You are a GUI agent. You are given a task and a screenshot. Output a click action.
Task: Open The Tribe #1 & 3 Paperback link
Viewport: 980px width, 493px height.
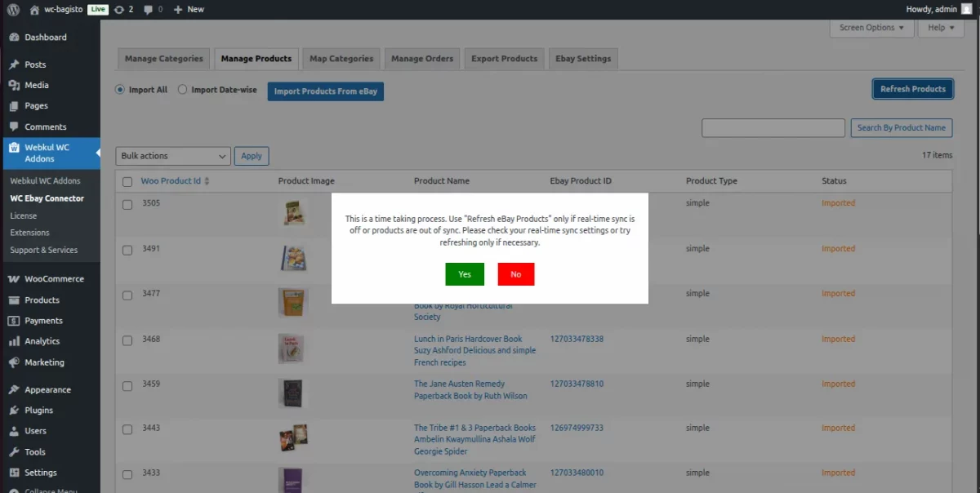click(x=475, y=439)
